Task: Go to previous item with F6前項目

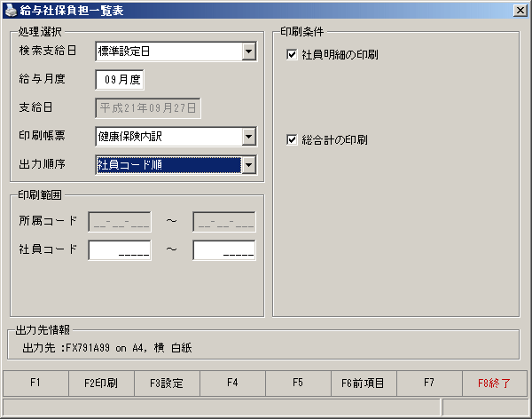Action: 364,383
